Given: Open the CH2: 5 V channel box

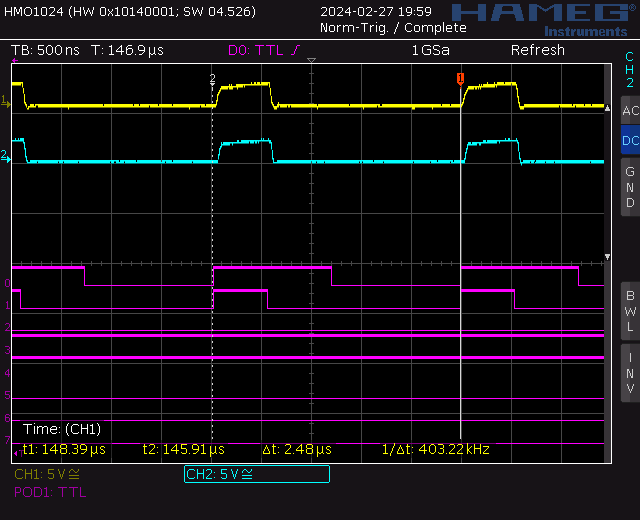Looking at the screenshot, I should point(256,474).
